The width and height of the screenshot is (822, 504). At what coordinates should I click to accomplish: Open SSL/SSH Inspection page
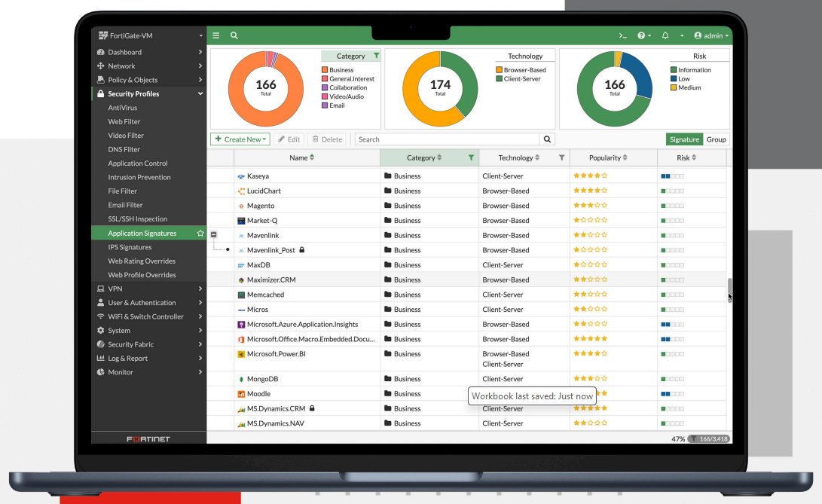click(x=138, y=219)
